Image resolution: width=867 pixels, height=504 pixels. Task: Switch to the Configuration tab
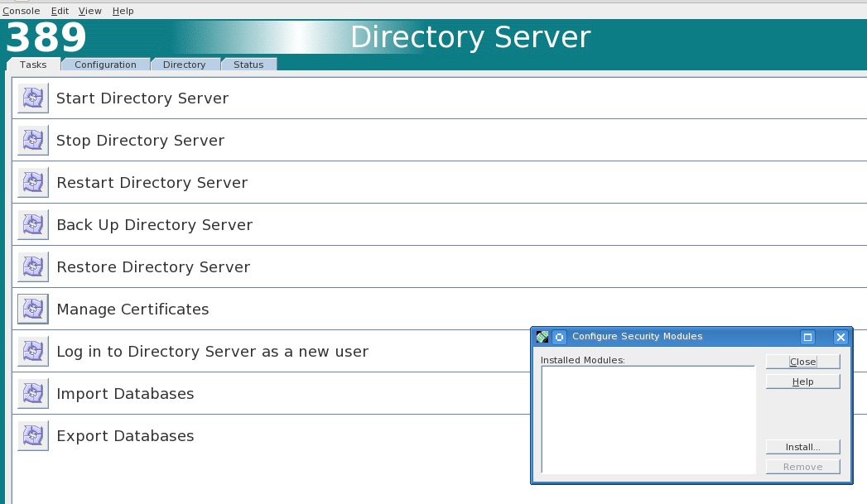(105, 65)
